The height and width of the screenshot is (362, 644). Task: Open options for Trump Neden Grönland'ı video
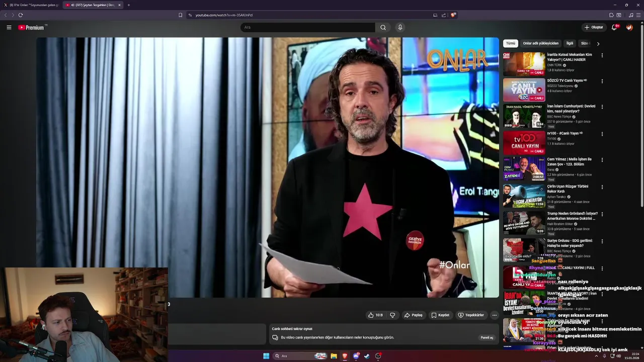coord(602,214)
